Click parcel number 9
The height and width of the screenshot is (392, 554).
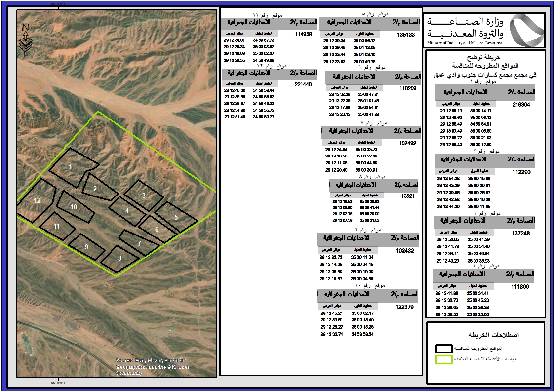pos(86,246)
